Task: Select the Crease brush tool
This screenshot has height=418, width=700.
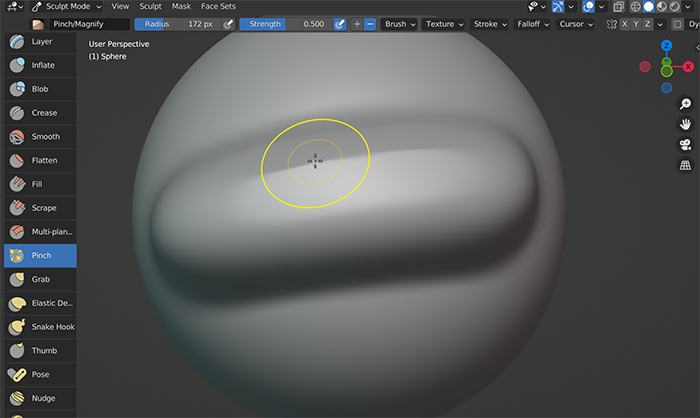Action: pyautogui.click(x=40, y=113)
